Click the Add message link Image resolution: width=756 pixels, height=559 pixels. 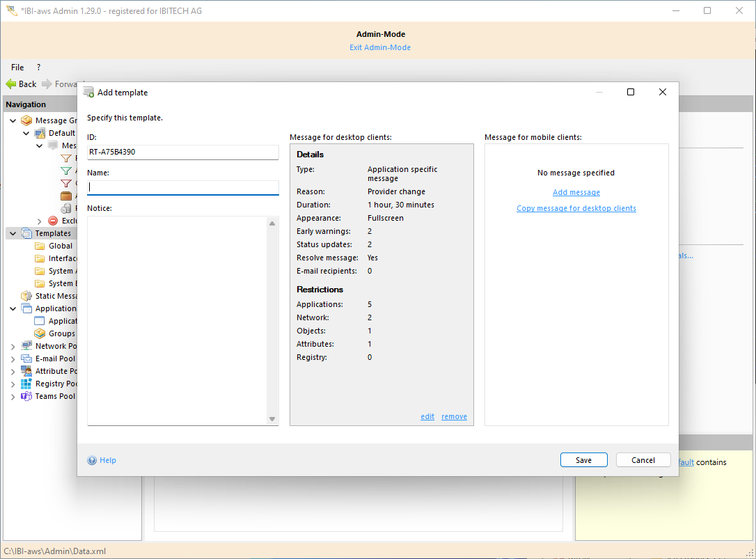point(576,192)
